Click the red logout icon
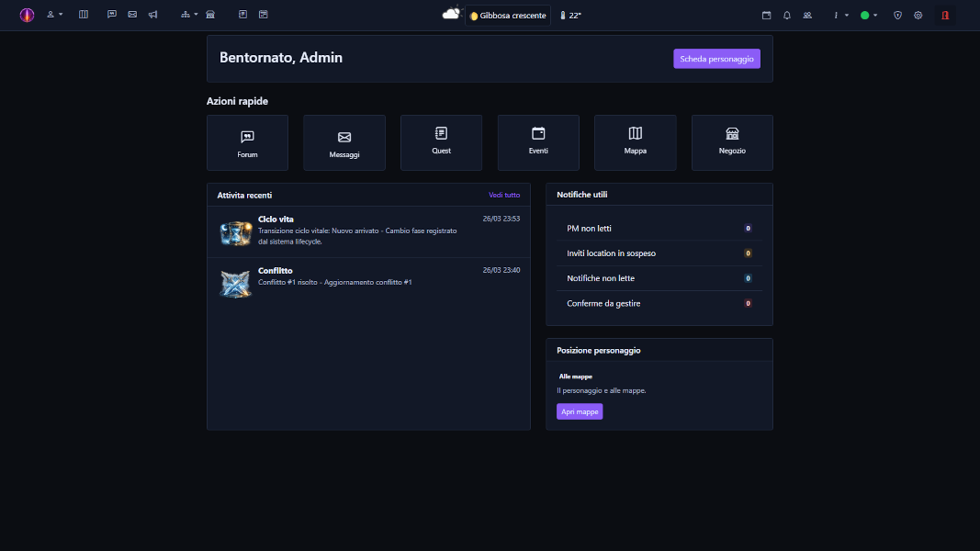 (944, 16)
